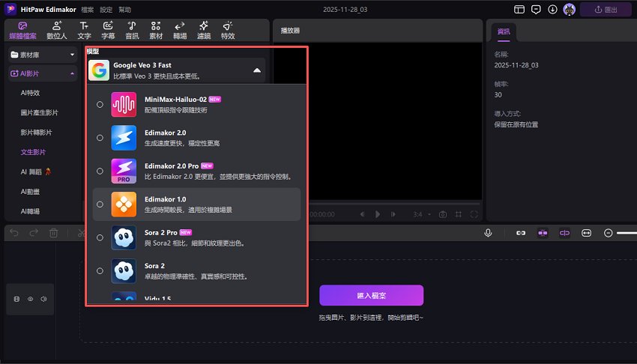Toggle the purple magnetic snap icon

[x=543, y=233]
